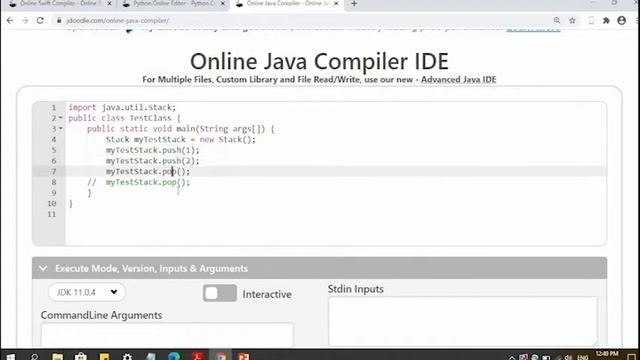
Task: Open the Advanced Java IDE link
Action: pyautogui.click(x=458, y=80)
